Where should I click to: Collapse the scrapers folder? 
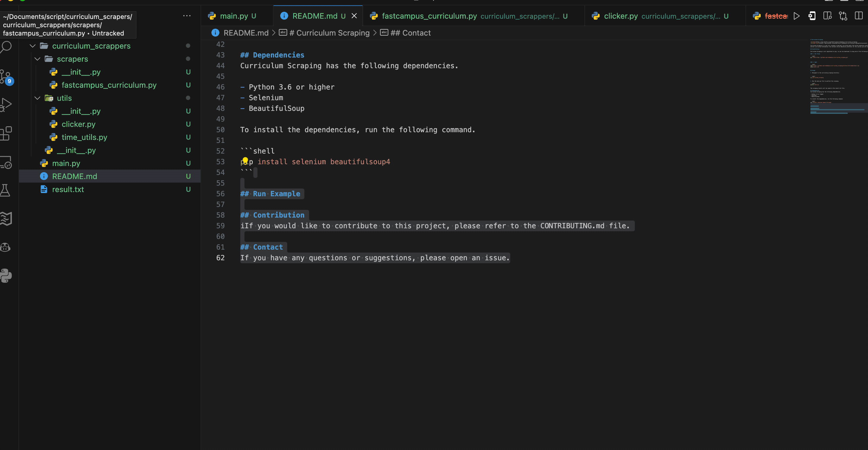37,59
